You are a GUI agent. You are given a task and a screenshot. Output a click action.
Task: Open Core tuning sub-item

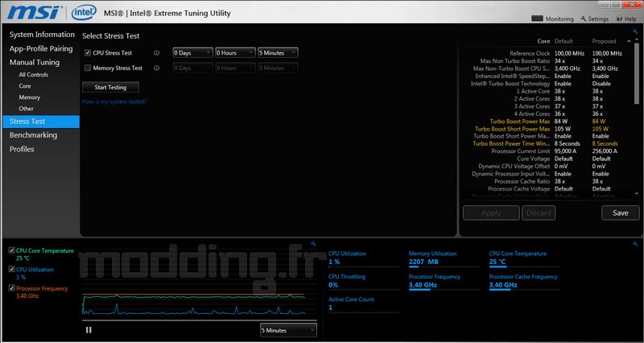[25, 86]
